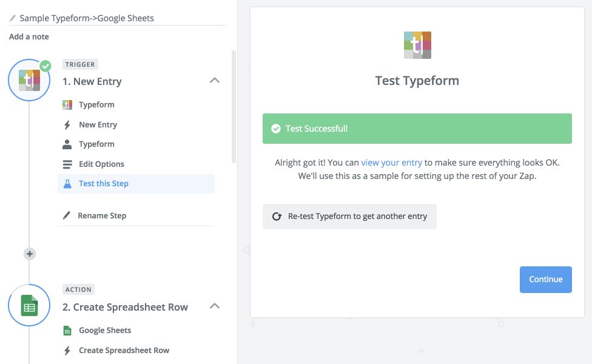Click the Google Sheets action step icon
Screen dimensions: 592x364
pyautogui.click(x=29, y=306)
